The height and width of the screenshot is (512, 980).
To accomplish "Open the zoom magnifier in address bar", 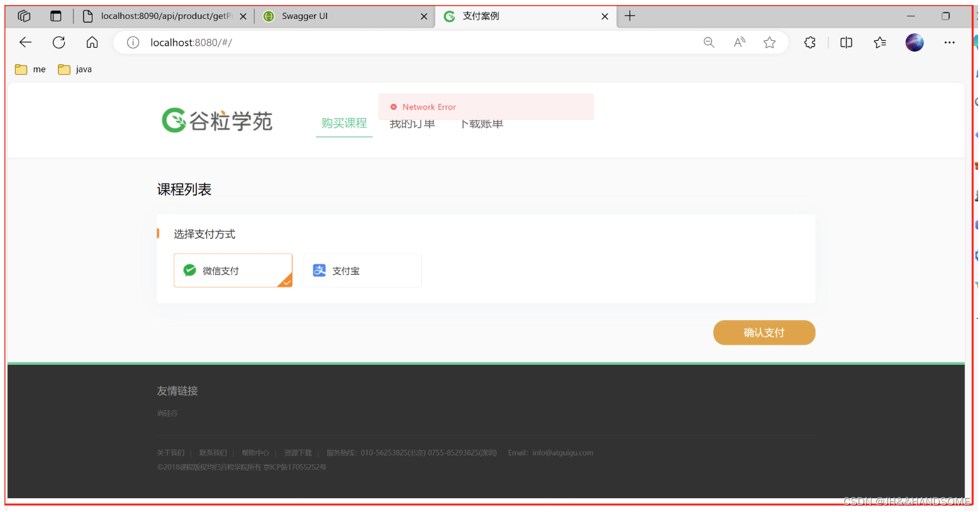I will [x=709, y=42].
